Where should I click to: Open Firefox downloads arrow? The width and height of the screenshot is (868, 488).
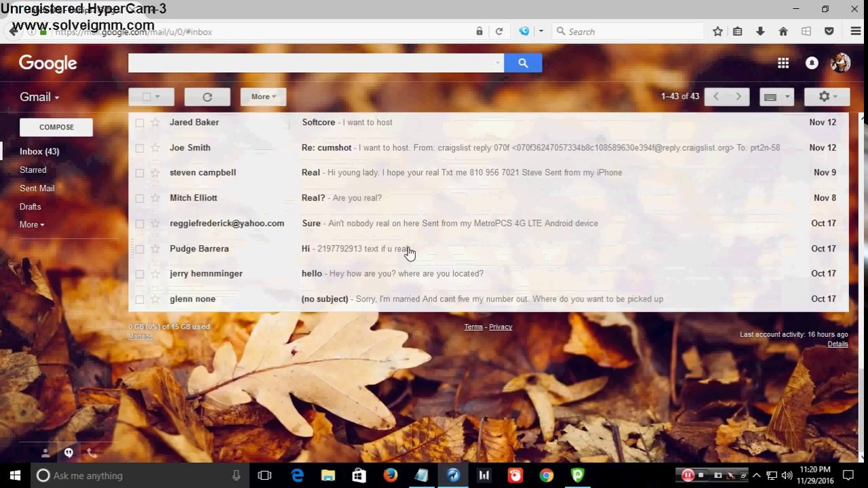click(760, 31)
